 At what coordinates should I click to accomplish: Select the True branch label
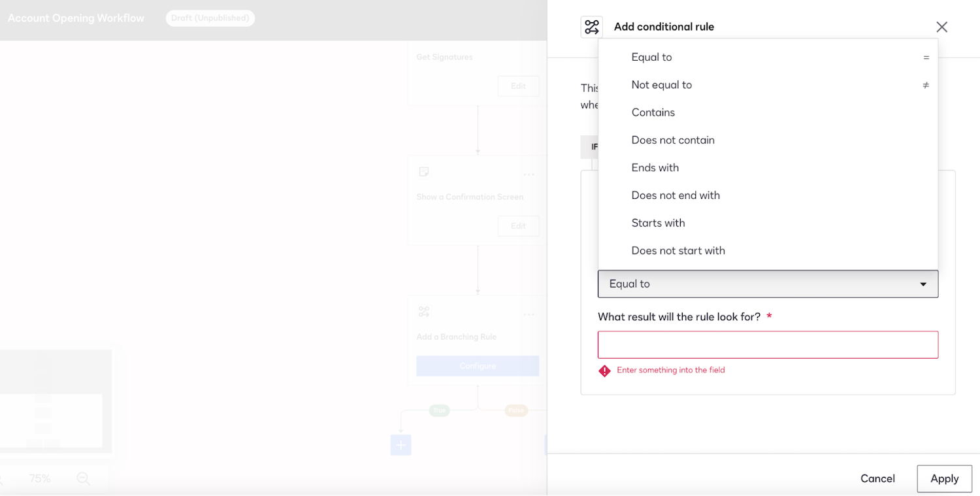pyautogui.click(x=439, y=410)
